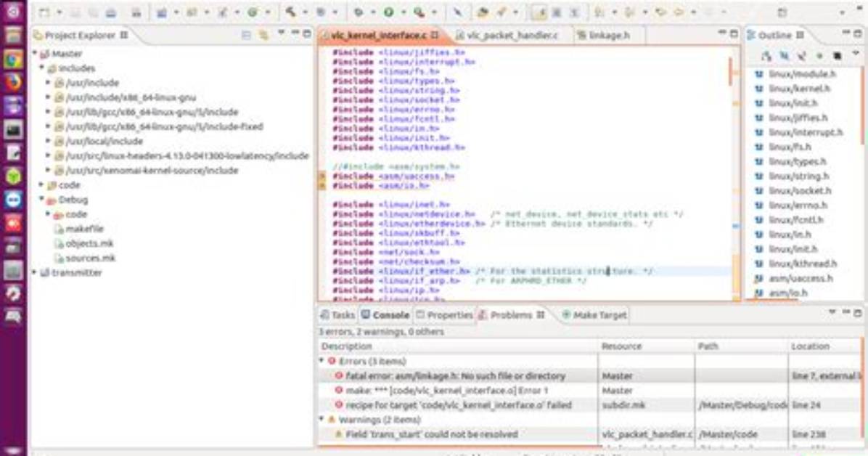Click the asm/uaccess.h icon in Outline

point(759,278)
